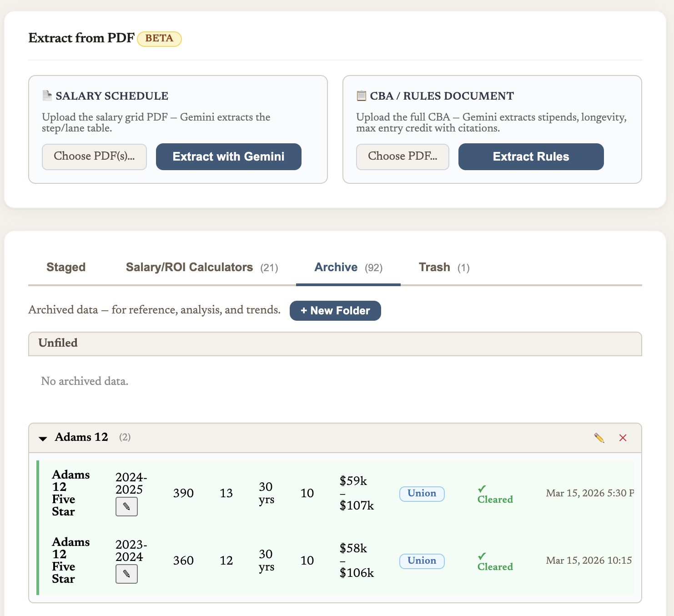
Task: Click the red X to delete Adams 12 folder
Action: 623,438
